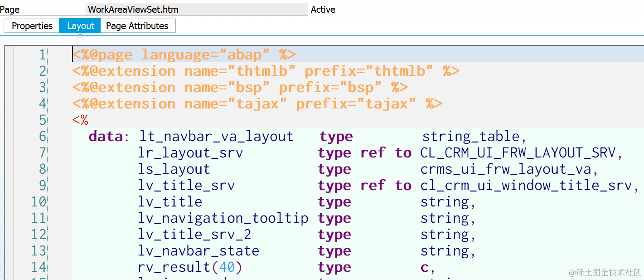Click the bsp extension directive line

pyautogui.click(x=240, y=88)
